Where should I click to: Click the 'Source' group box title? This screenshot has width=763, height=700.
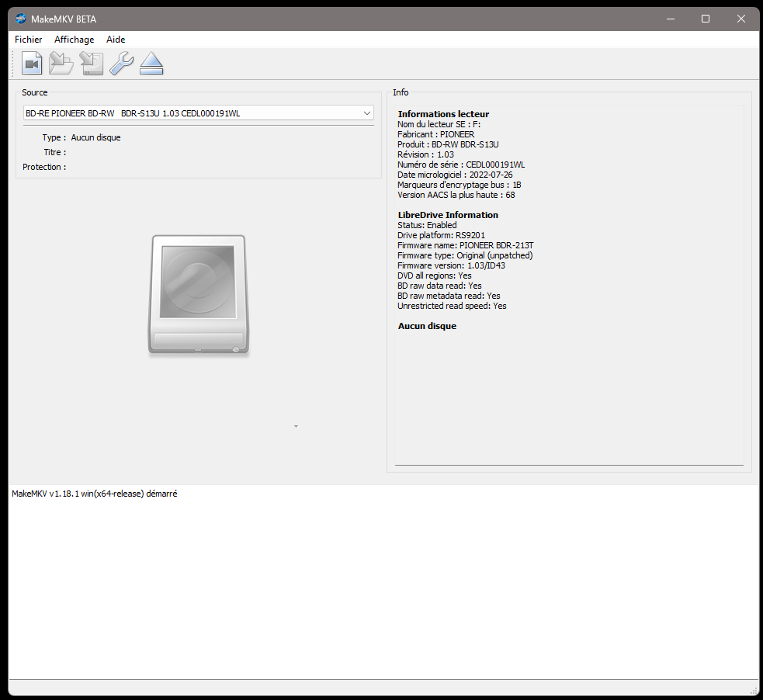click(x=35, y=92)
